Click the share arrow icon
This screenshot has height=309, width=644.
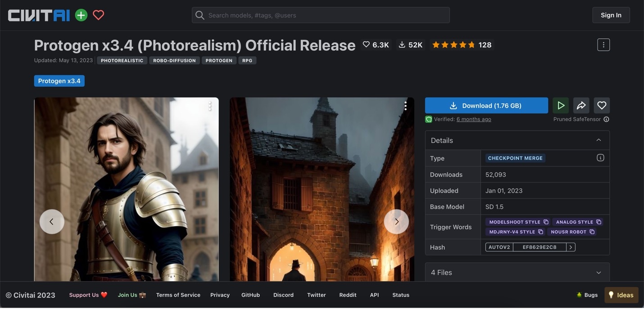point(581,106)
